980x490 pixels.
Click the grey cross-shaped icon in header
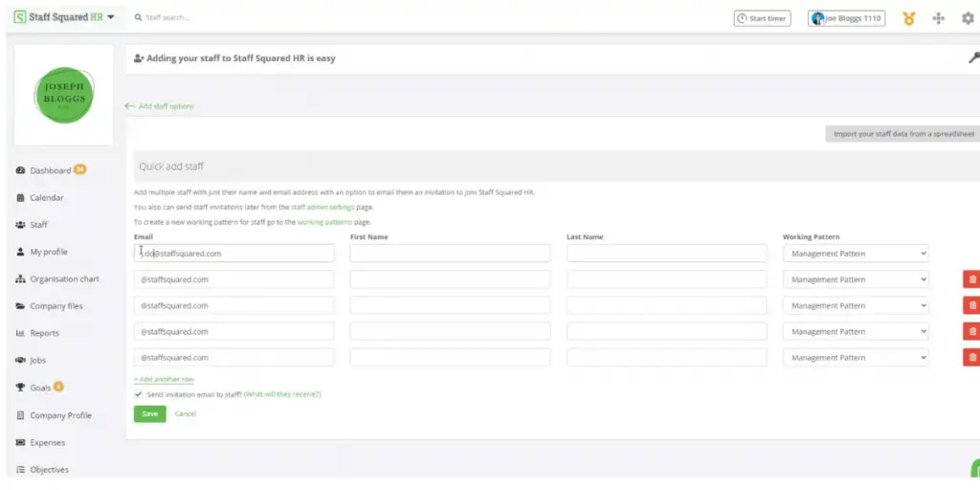938,18
